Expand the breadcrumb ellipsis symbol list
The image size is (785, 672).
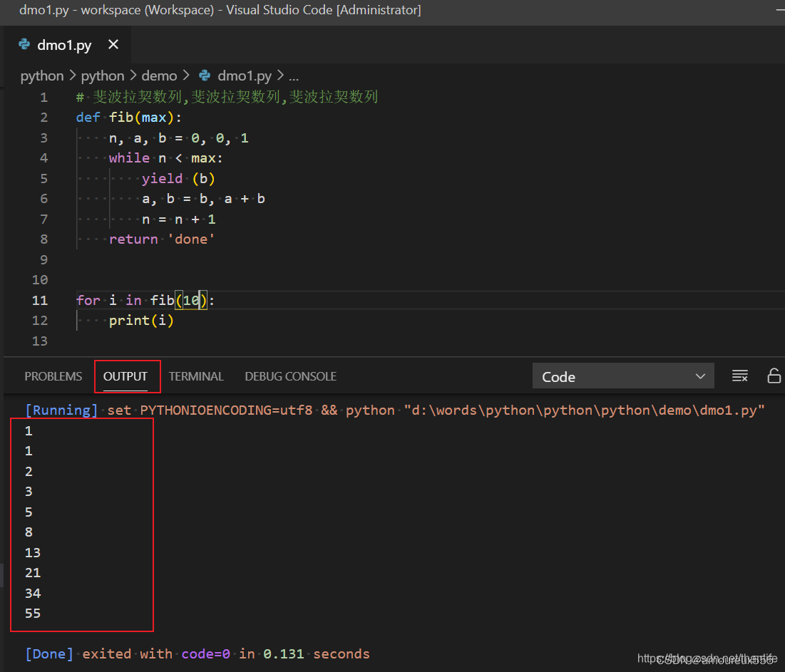[x=294, y=76]
